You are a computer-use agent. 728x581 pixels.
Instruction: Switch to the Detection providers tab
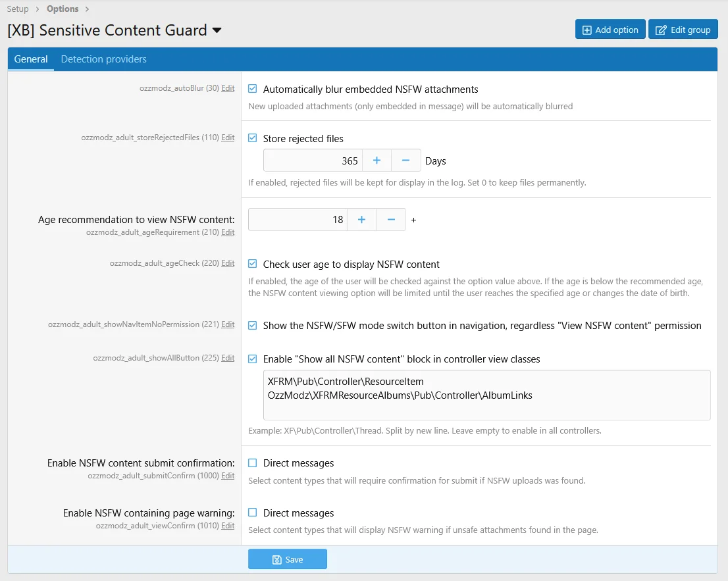pos(103,59)
